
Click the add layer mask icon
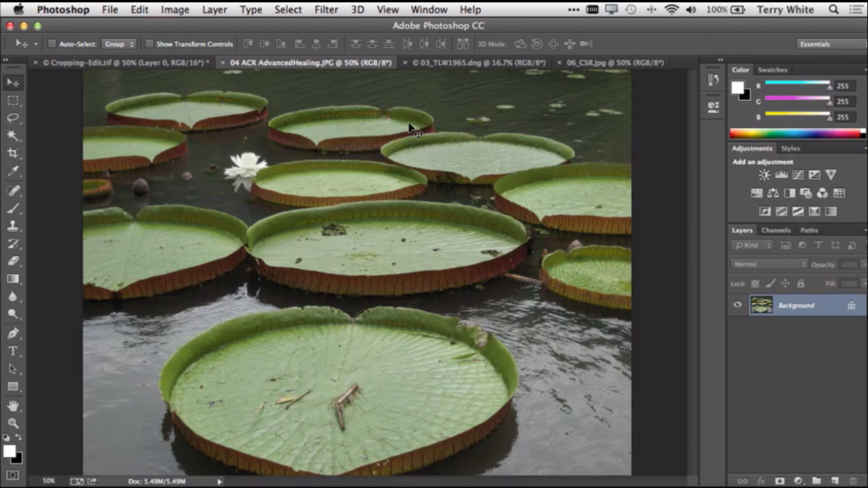pos(780,481)
